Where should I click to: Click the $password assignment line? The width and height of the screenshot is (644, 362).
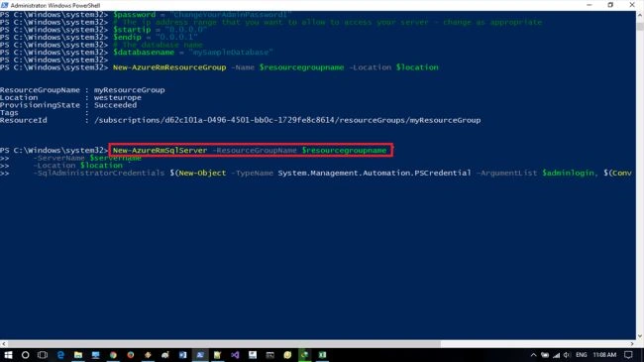[x=202, y=15]
